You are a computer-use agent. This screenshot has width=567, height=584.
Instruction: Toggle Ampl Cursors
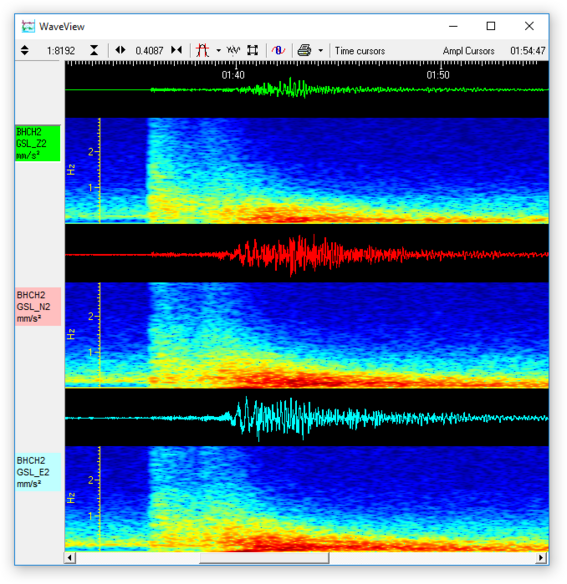[468, 51]
